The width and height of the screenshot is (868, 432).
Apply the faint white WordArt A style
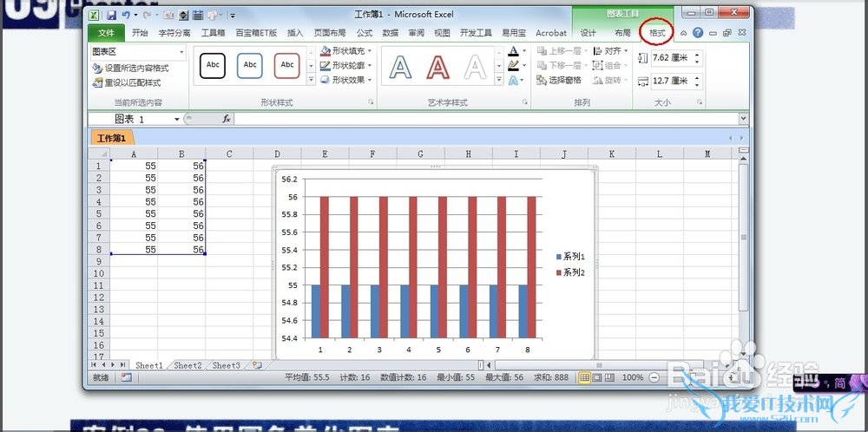[475, 67]
